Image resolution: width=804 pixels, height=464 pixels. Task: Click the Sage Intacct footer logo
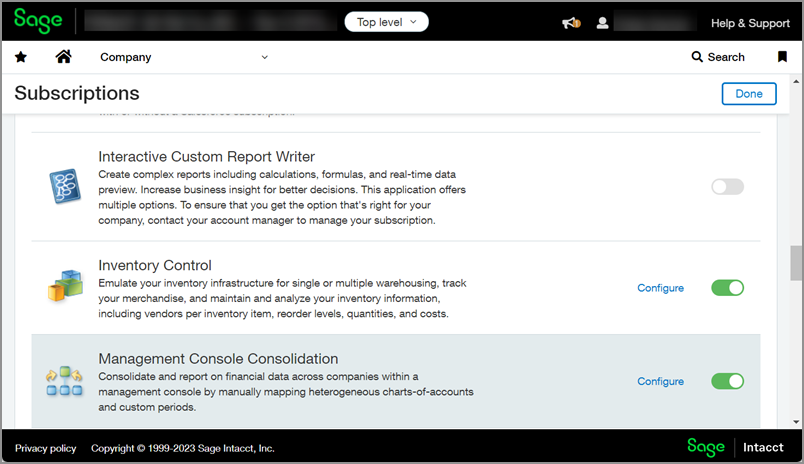pos(735,447)
